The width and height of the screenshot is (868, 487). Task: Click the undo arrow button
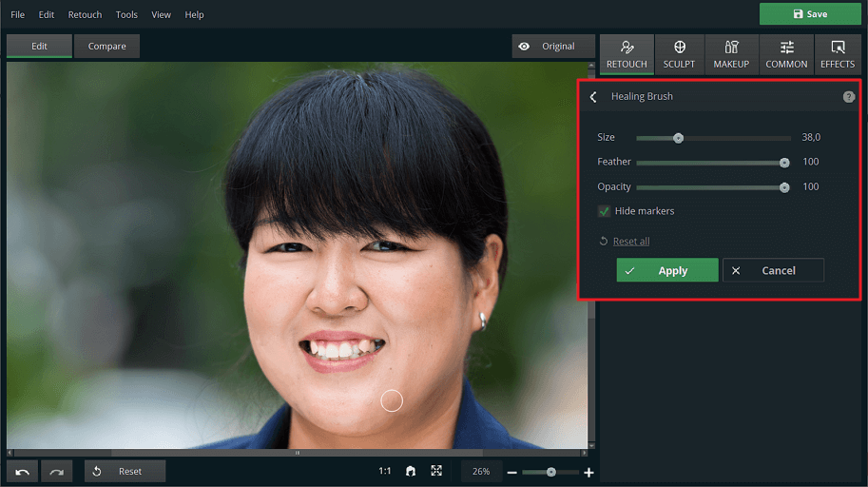22,472
